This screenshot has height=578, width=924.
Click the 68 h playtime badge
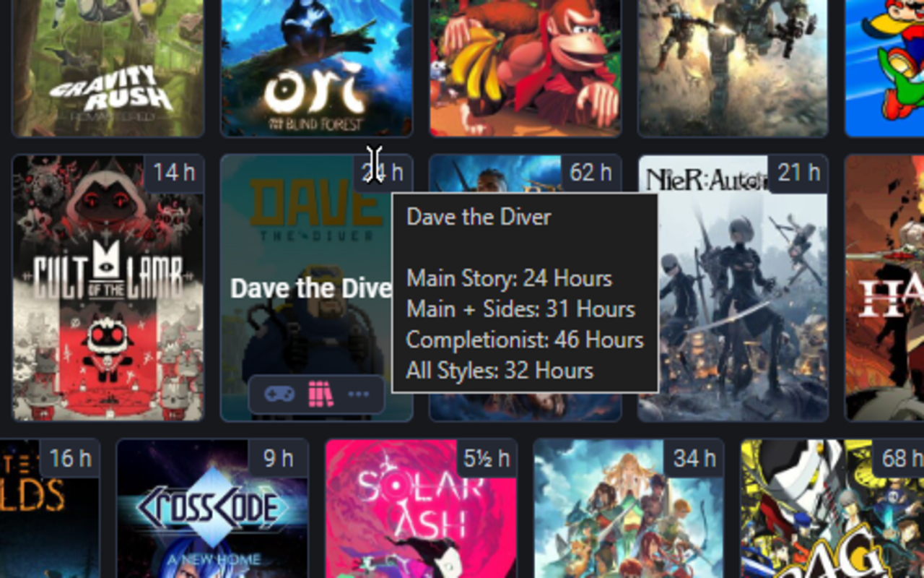pyautogui.click(x=900, y=458)
